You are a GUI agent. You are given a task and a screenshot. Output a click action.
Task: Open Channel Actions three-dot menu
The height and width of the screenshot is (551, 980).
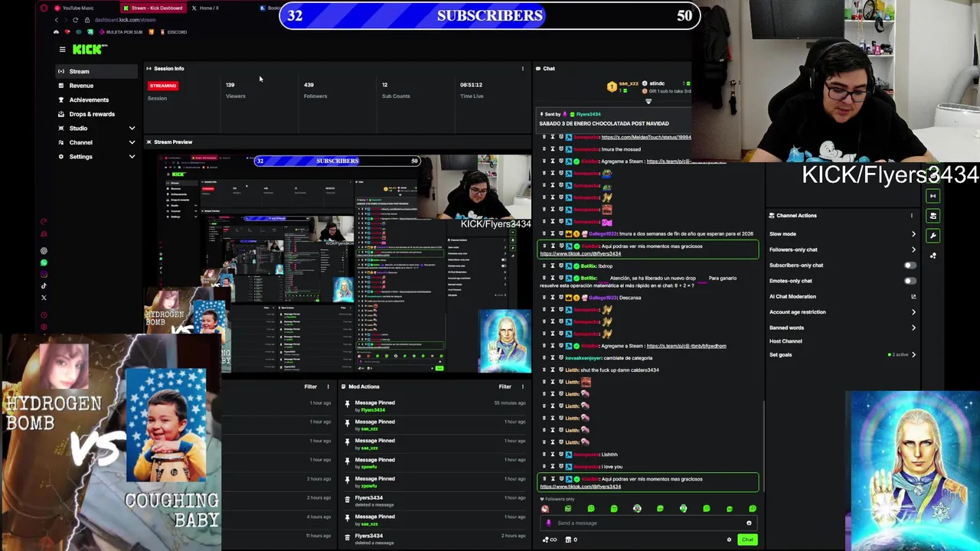(912, 216)
